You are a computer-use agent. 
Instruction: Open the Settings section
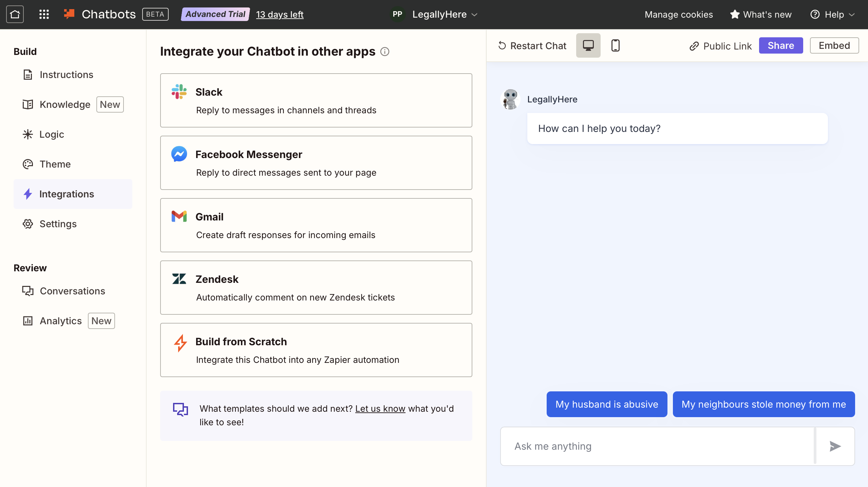(73, 224)
